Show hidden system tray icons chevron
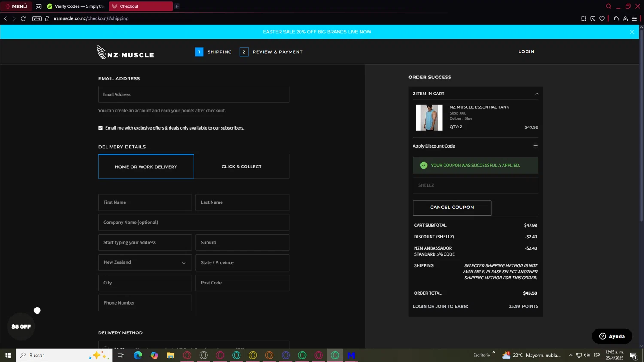Screen dimensions: 644x362 pos(571,356)
